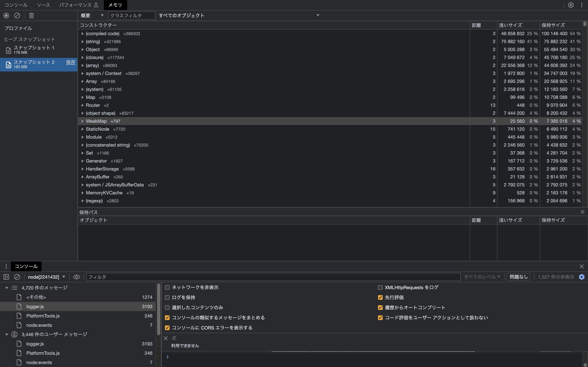Viewport: 588px width, 367px height.
Task: Open DevTools settings gear at top right
Action: 571,5
